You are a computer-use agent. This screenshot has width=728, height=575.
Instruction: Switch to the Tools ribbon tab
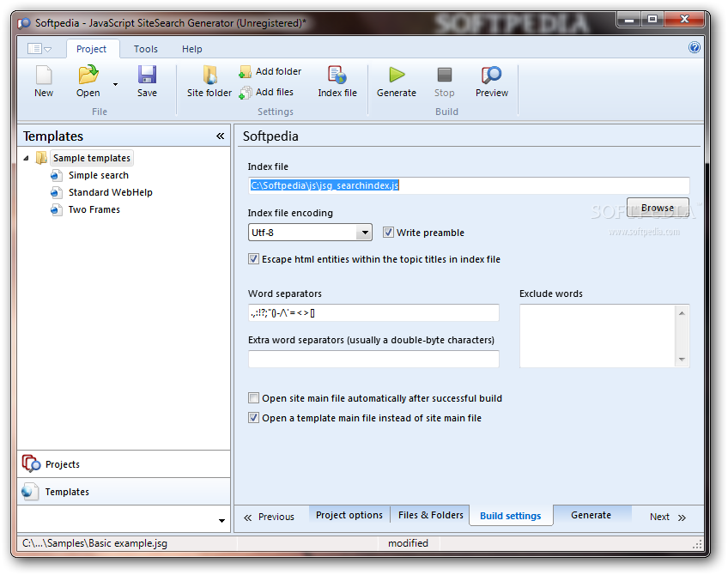coord(146,49)
